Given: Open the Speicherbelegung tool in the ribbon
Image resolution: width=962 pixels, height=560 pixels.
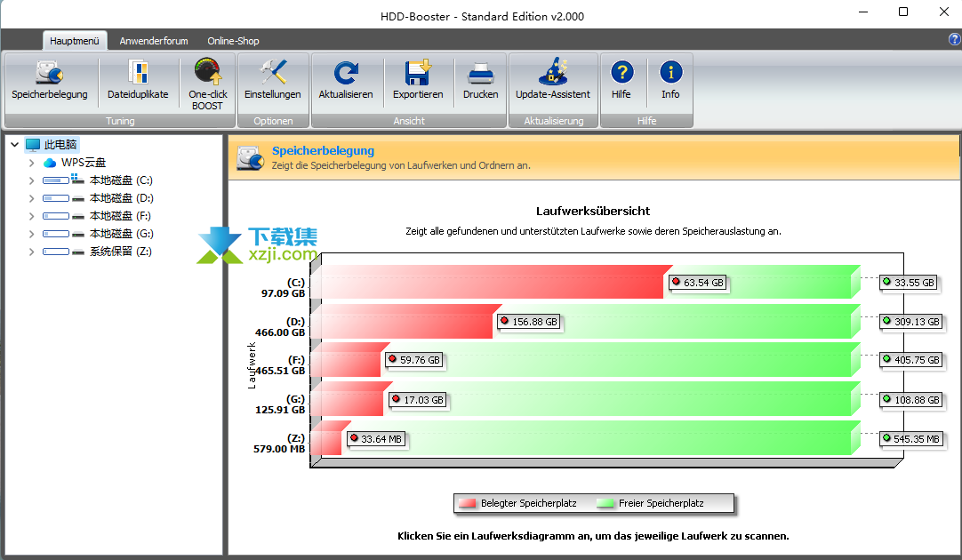Looking at the screenshot, I should point(50,81).
